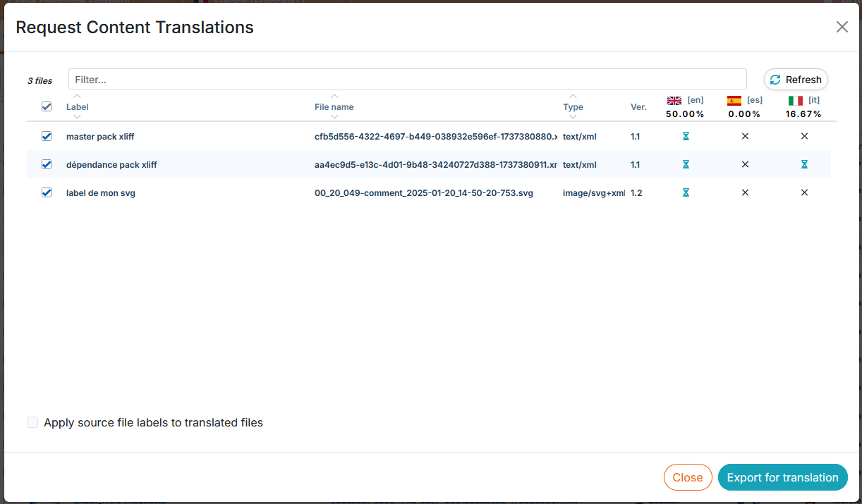Click the UK flag [en] column header
This screenshot has width=862, height=504.
(x=685, y=101)
